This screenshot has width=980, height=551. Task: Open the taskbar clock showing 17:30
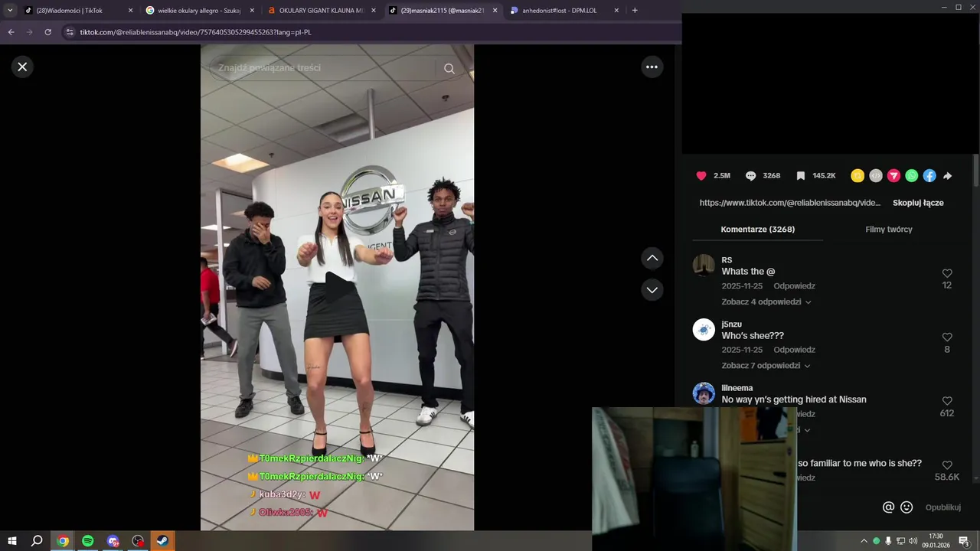pos(936,541)
